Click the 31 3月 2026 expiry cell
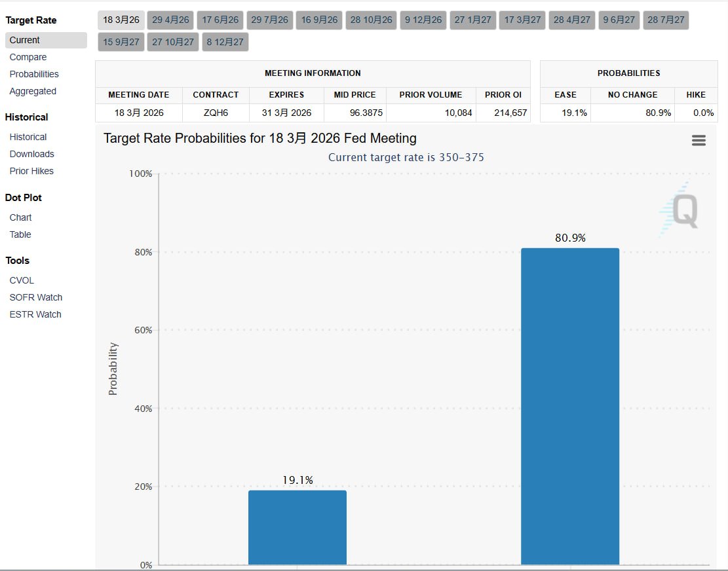 point(286,113)
